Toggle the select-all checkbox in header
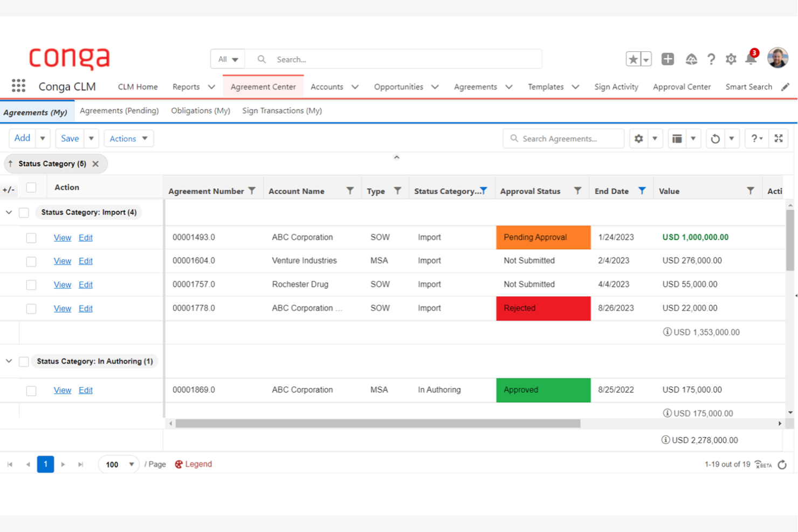 31,188
